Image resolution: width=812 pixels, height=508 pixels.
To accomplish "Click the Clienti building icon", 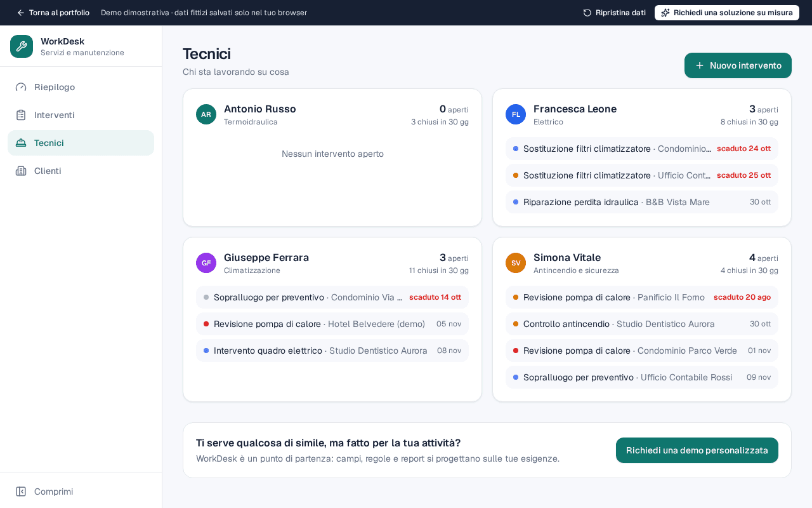I will point(21,171).
